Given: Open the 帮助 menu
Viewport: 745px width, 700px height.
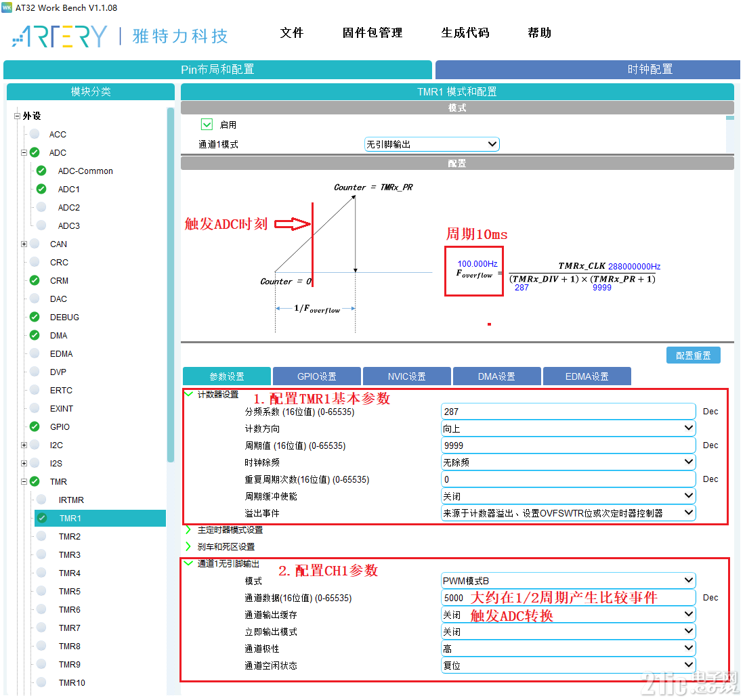Looking at the screenshot, I should click(539, 32).
